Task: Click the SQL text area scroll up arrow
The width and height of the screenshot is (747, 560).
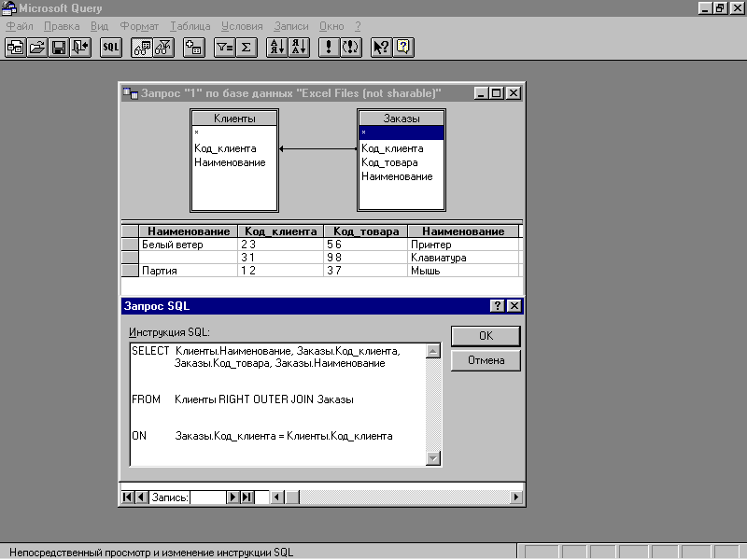Action: 433,352
